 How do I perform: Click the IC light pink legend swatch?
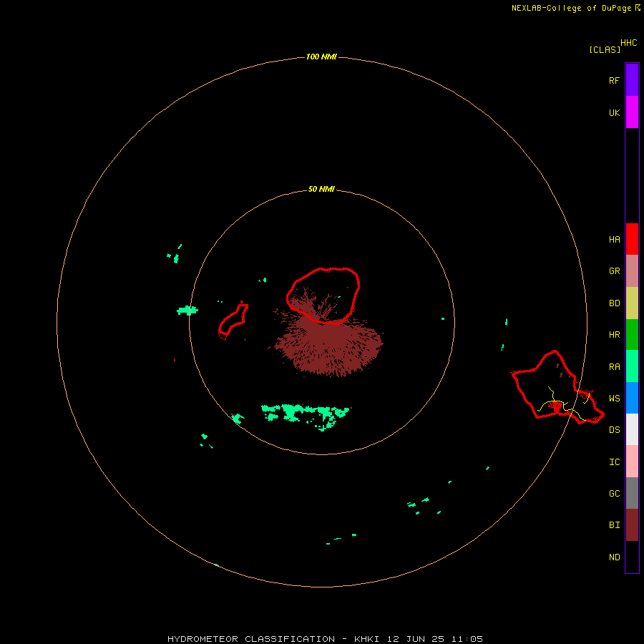[632, 462]
